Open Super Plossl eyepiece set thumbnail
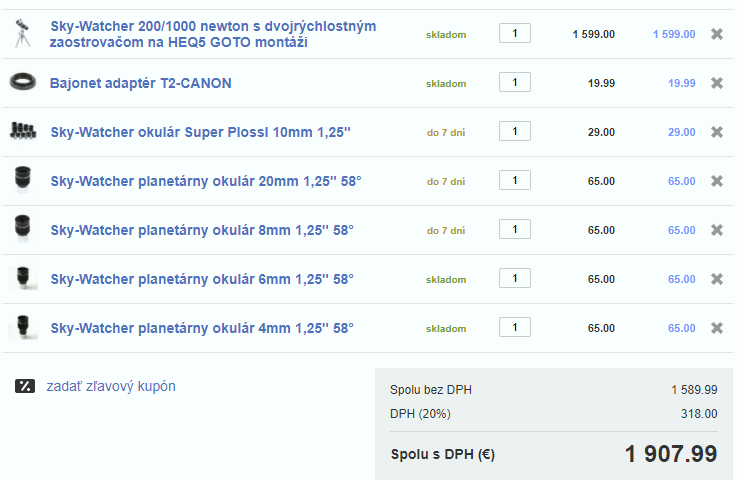 (x=22, y=131)
